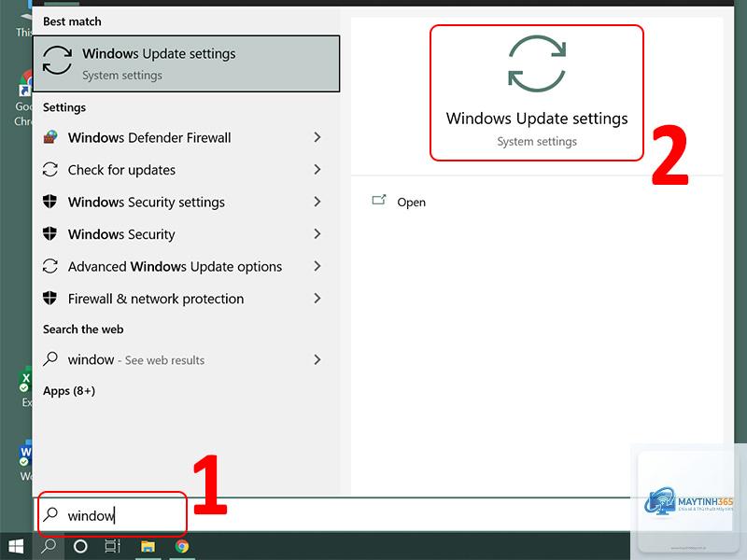Expand Check for updates chevron
Image resolution: width=747 pixels, height=560 pixels.
[x=317, y=170]
